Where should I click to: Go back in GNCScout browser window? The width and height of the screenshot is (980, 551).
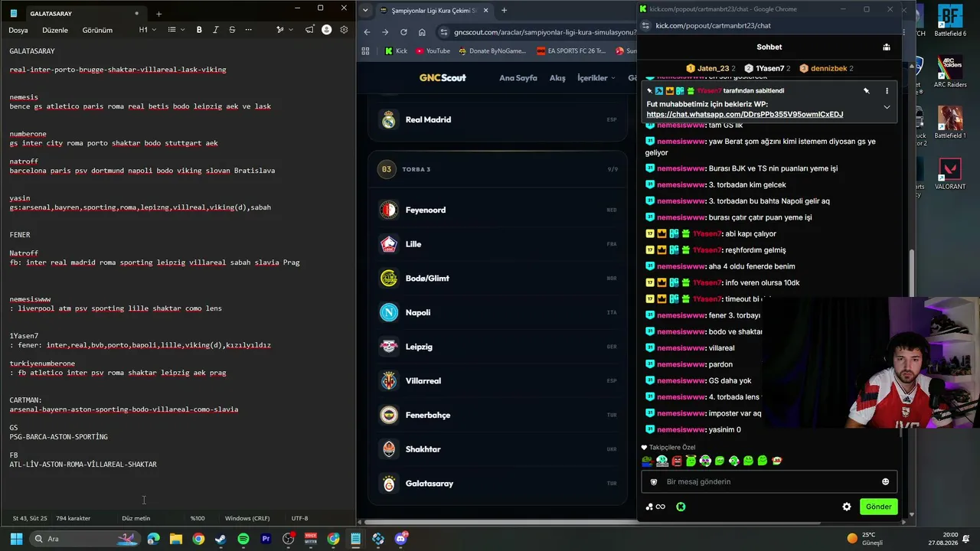[x=367, y=32]
